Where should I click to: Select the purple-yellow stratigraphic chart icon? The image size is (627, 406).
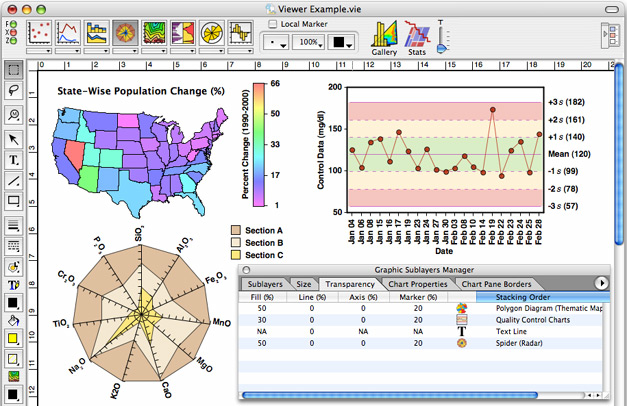(183, 33)
